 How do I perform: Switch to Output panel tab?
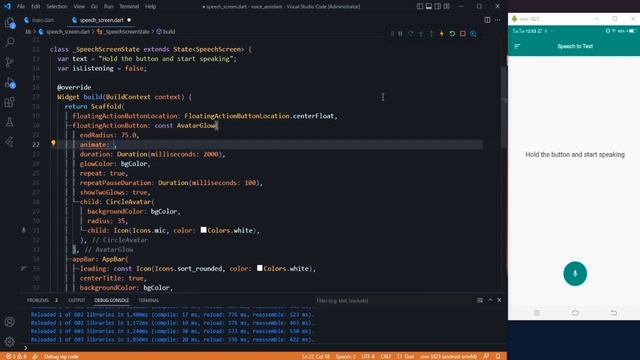[x=77, y=300]
